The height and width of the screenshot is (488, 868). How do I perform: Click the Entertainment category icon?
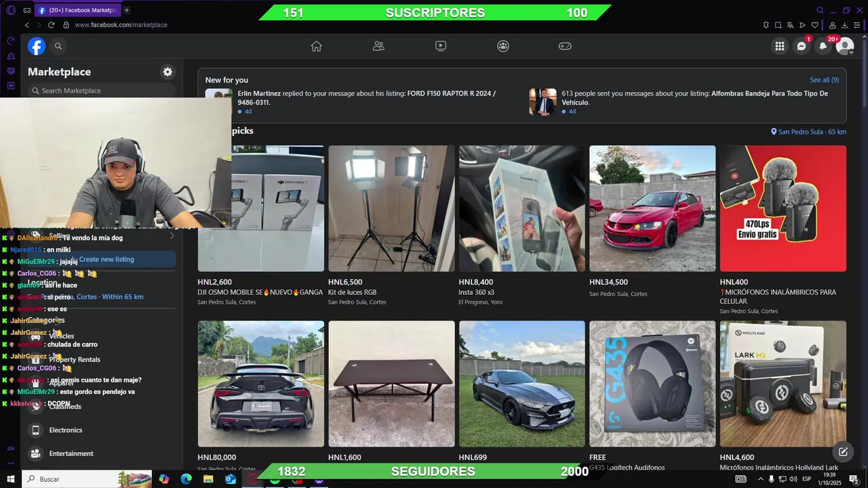35,453
